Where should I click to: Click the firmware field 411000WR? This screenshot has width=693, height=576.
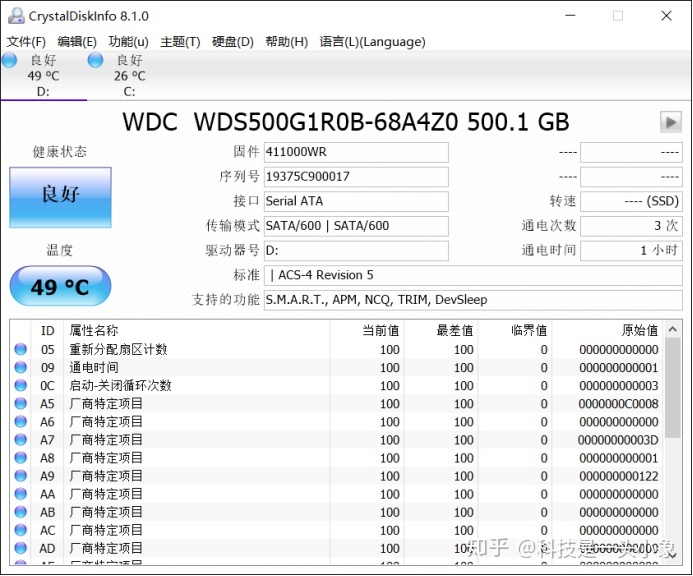pos(356,153)
